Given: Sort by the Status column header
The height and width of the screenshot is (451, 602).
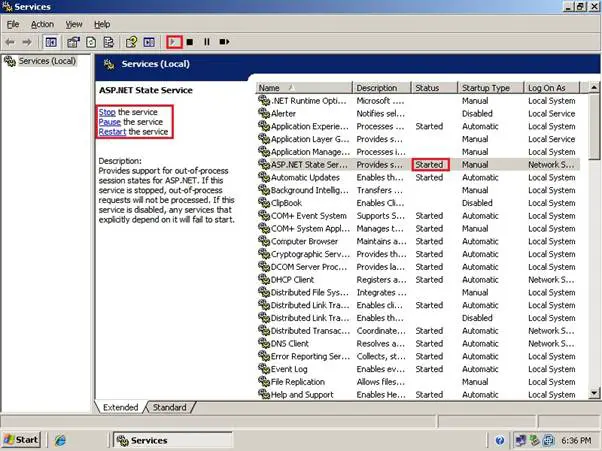Looking at the screenshot, I should pyautogui.click(x=434, y=88).
